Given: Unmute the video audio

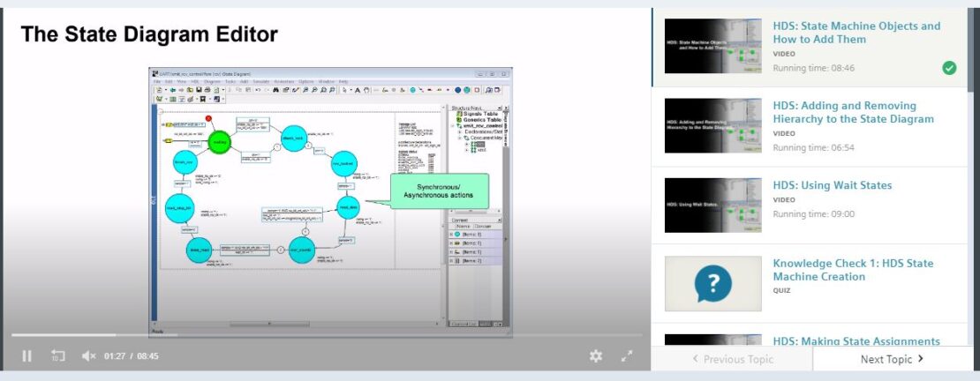Looking at the screenshot, I should pyautogui.click(x=88, y=356).
